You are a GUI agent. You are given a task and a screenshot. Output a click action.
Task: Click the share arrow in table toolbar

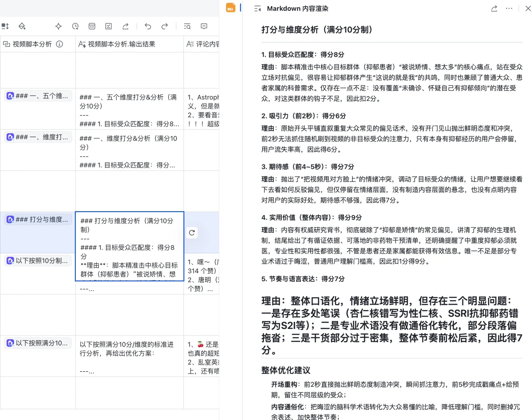coord(125,26)
